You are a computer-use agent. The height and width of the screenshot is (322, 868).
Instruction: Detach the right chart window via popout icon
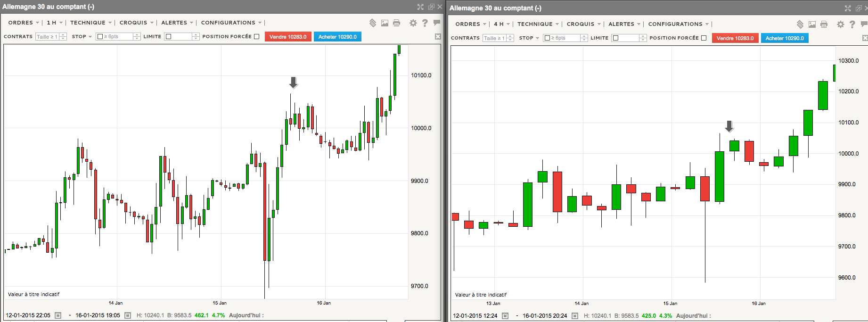859,8
